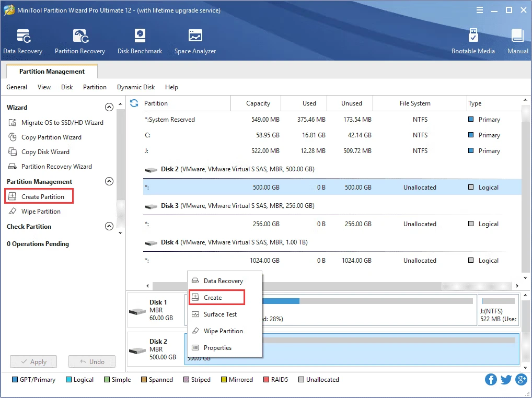Select the J: NTFS partition block
Image resolution: width=532 pixels, height=398 pixels.
[498, 309]
